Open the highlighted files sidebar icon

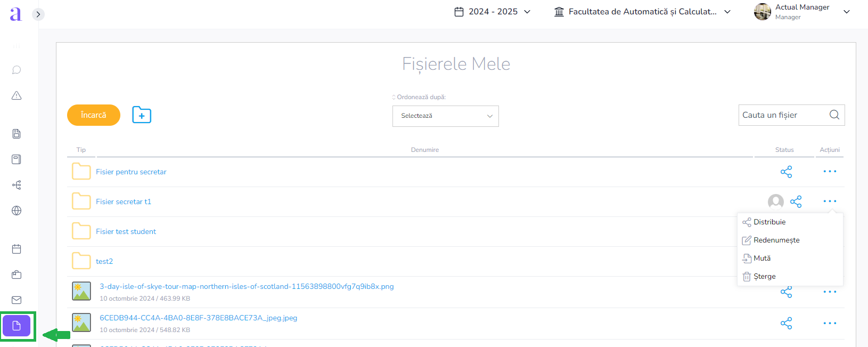point(17,326)
